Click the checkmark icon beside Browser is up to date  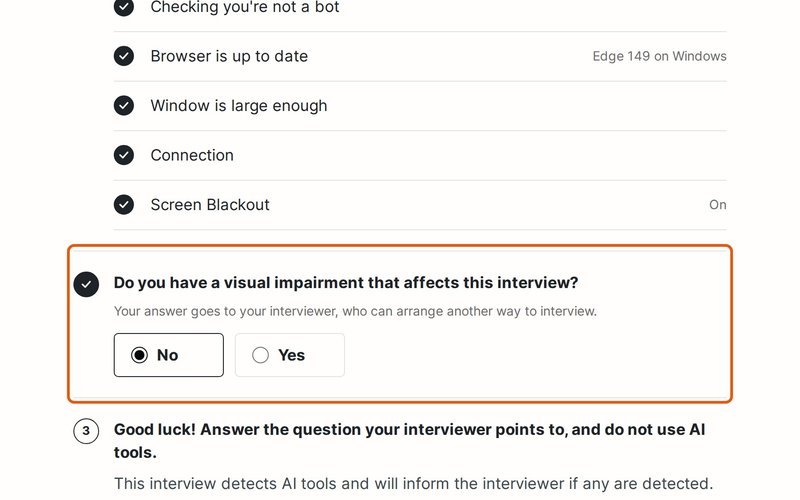pos(124,56)
